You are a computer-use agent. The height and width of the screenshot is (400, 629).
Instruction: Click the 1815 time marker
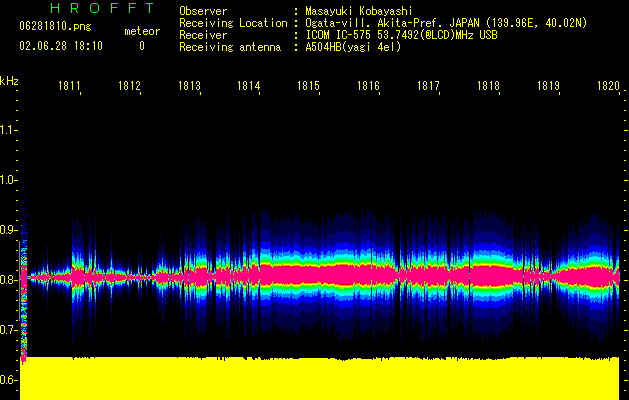[x=308, y=86]
